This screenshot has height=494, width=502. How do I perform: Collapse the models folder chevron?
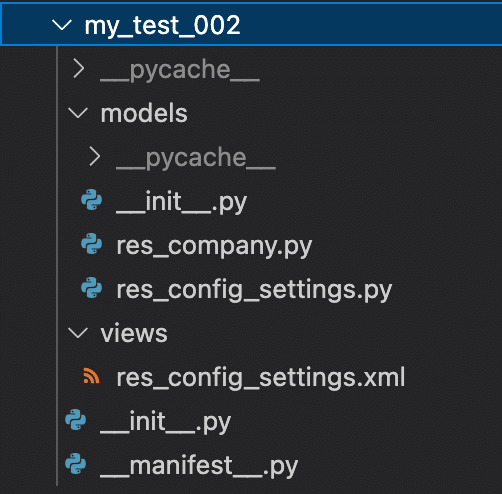click(x=78, y=113)
